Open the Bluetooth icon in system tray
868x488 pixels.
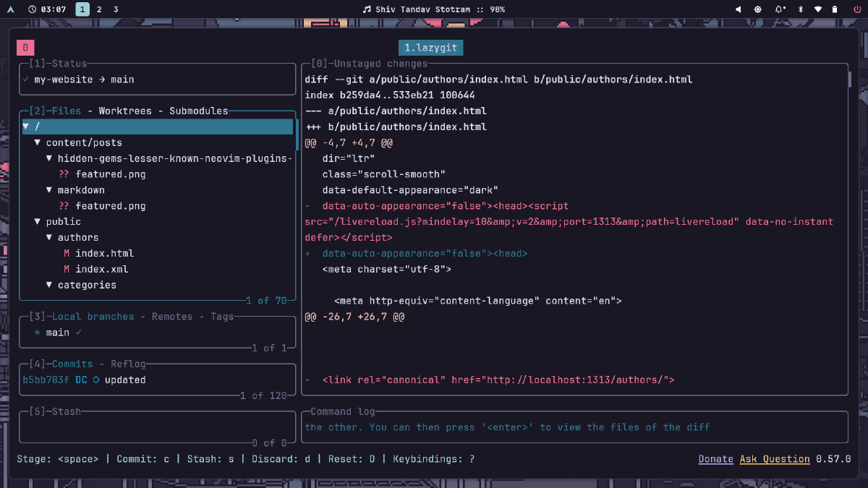800,9
